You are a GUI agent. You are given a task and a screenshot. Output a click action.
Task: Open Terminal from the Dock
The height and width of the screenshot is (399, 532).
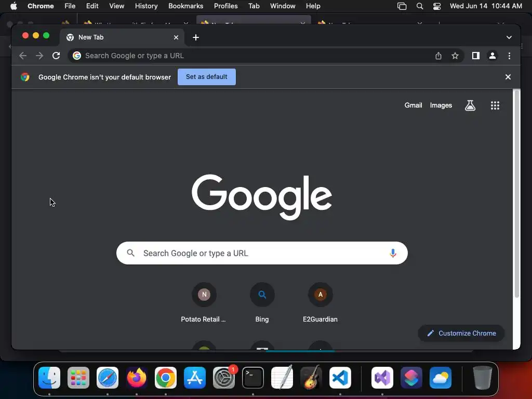coord(253,378)
